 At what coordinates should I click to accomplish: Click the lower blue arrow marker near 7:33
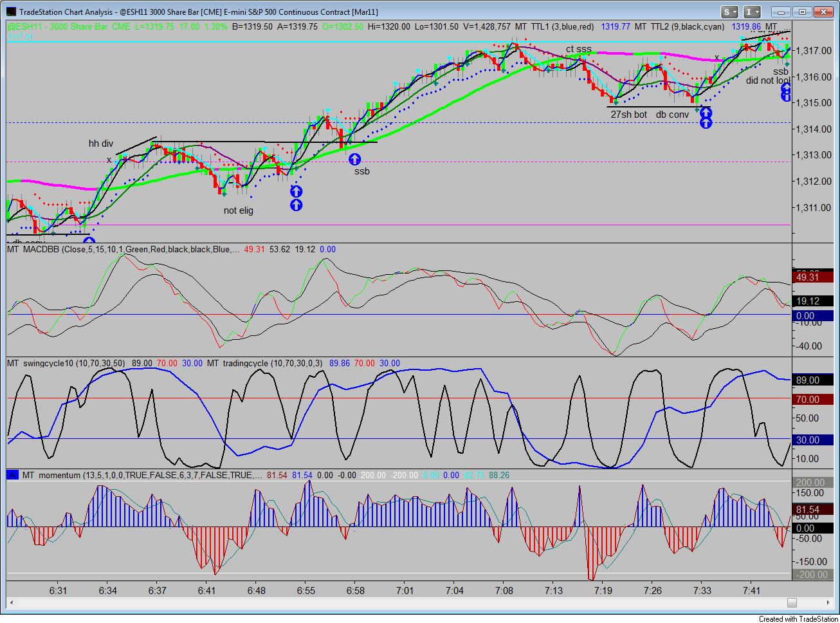click(706, 123)
